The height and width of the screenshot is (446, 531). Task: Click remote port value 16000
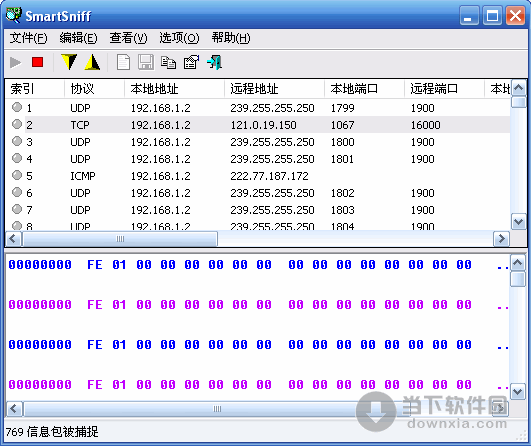(426, 125)
